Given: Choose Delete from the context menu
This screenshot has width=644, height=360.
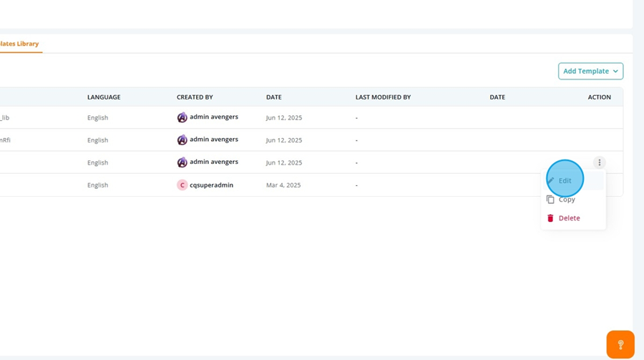Looking at the screenshot, I should coord(573,218).
